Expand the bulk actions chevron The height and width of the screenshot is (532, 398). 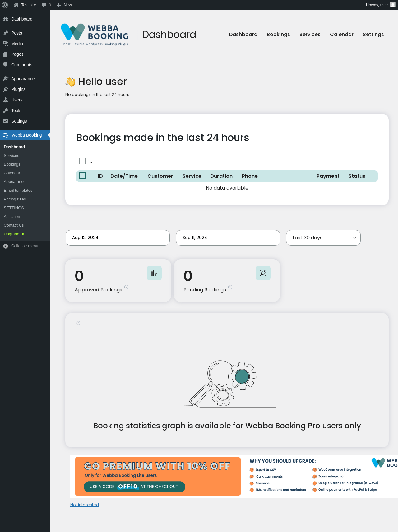click(91, 162)
